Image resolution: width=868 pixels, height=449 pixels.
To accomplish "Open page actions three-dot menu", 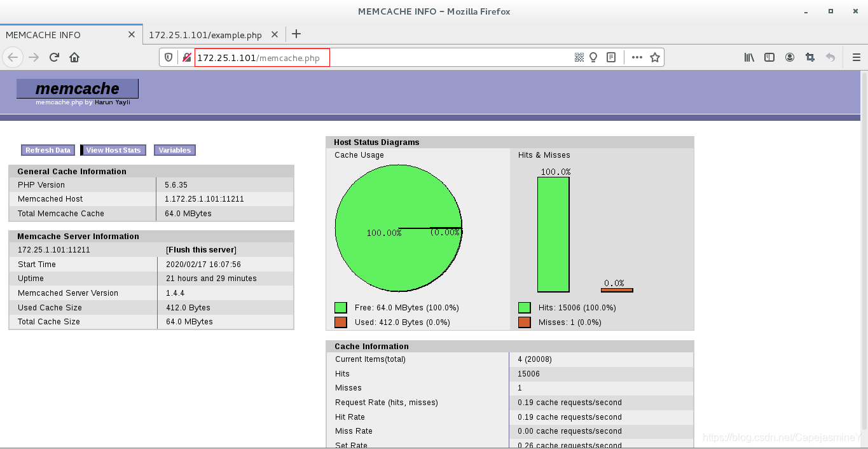I will [x=637, y=57].
